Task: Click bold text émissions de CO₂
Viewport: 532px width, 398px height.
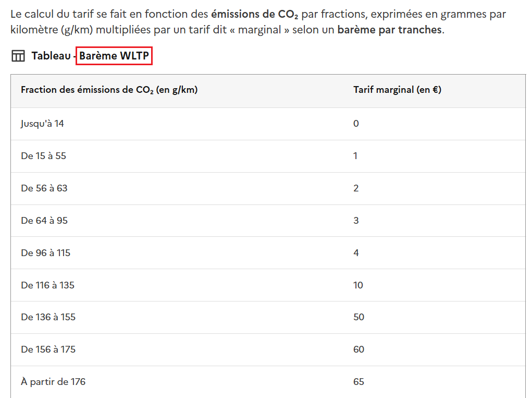Action: (x=254, y=14)
